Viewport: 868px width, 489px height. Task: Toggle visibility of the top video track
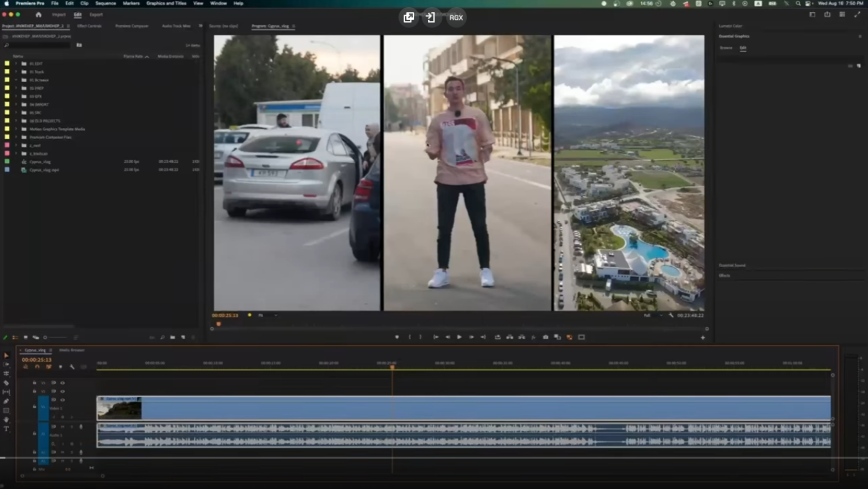pyautogui.click(x=63, y=383)
